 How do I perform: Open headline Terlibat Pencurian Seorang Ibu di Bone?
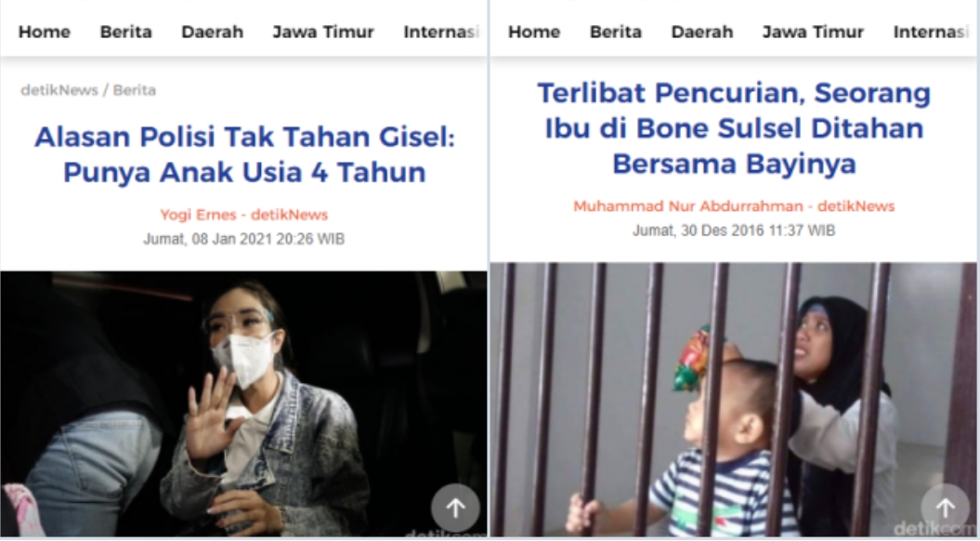click(735, 128)
